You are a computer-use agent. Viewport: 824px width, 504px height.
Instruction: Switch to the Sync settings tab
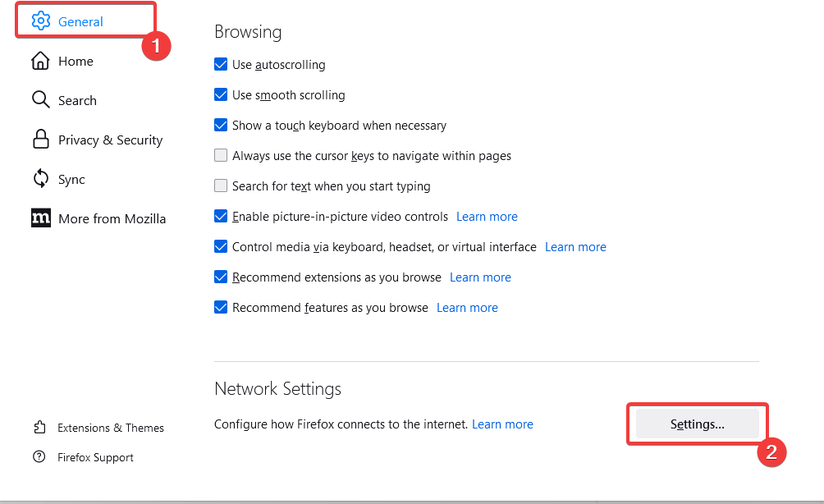coord(71,179)
